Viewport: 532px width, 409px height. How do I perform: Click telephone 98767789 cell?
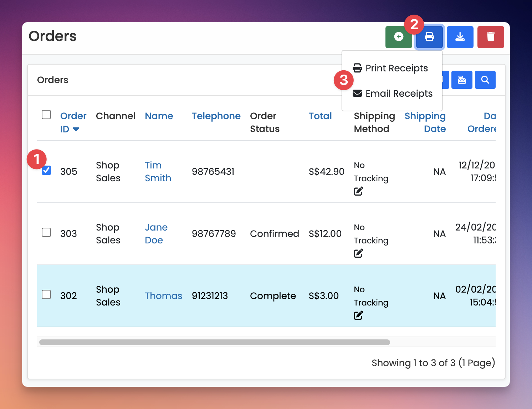click(214, 234)
